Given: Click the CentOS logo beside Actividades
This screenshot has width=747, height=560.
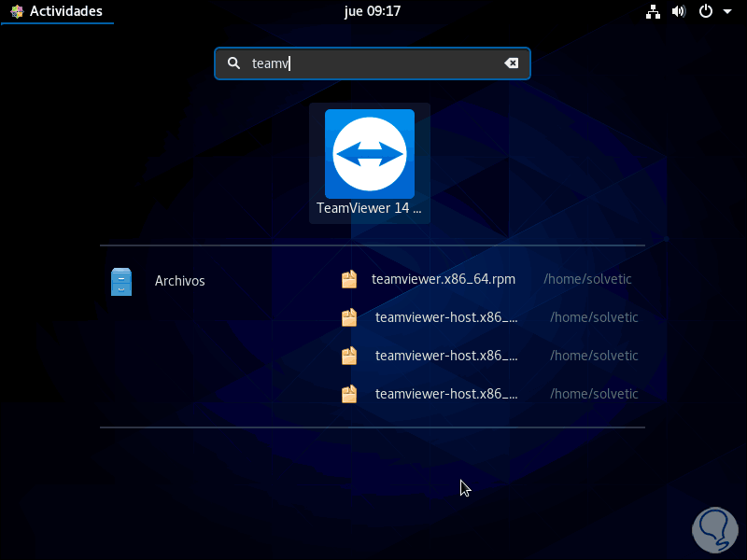Looking at the screenshot, I should point(17,11).
